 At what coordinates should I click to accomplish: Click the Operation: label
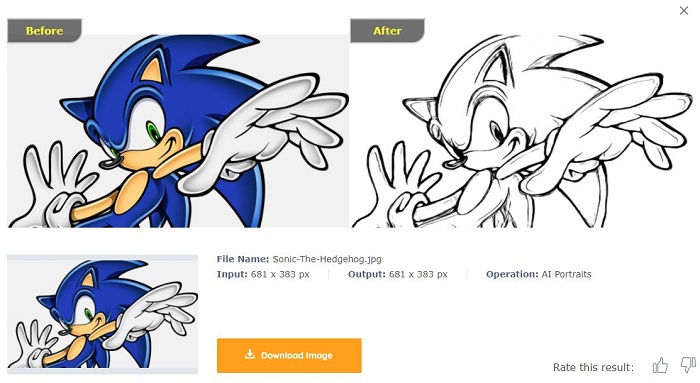pyautogui.click(x=512, y=274)
